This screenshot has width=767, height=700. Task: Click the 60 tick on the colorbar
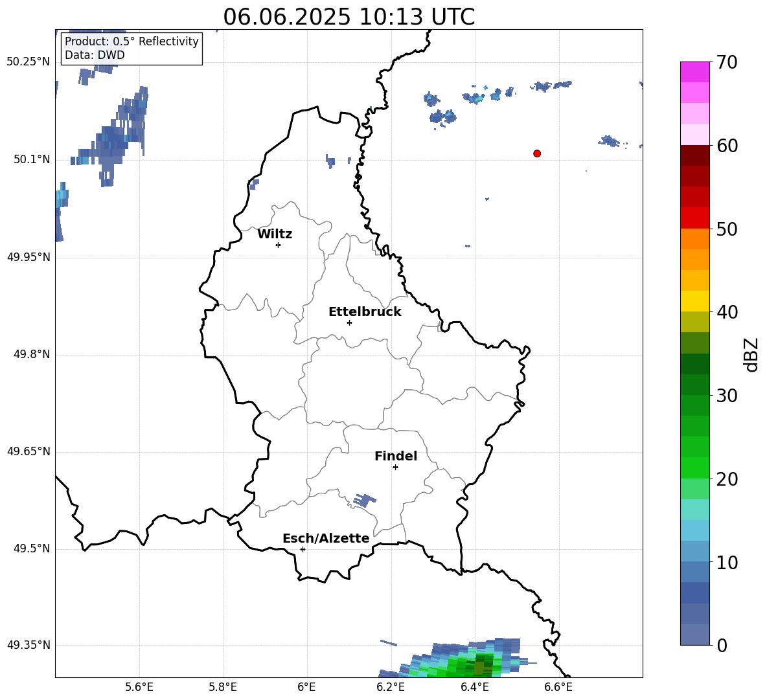[x=727, y=146]
